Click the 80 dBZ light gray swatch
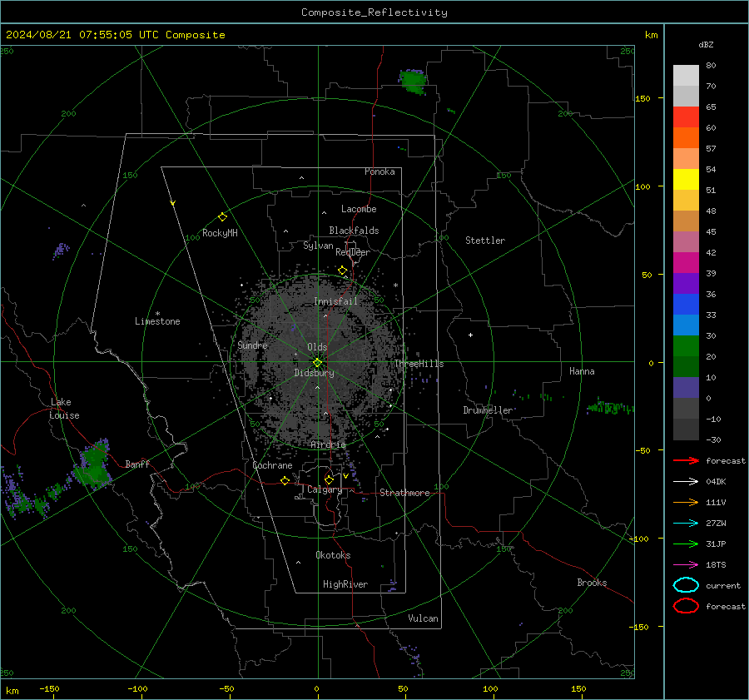 [686, 75]
